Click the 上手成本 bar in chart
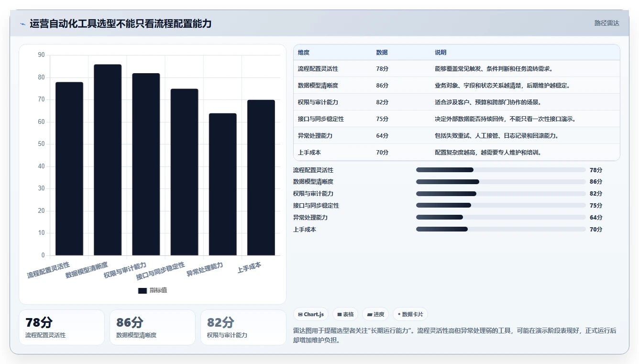The image size is (639, 364). (261, 177)
